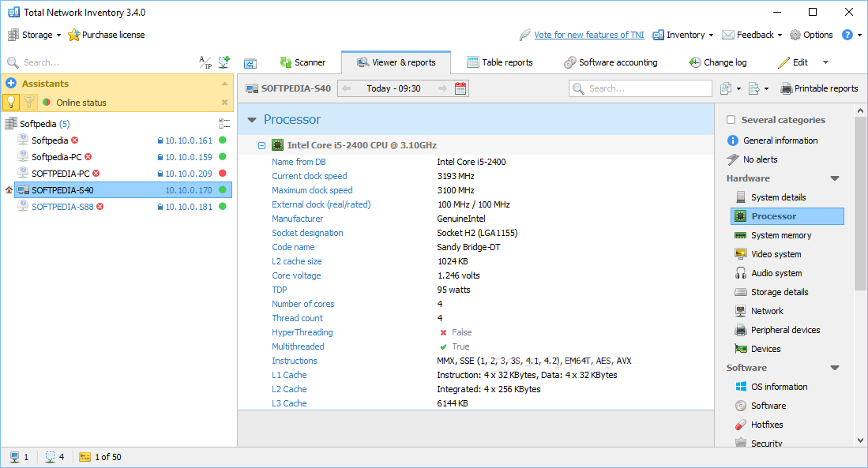Viewport: 868px width, 468px height.
Task: Collapse the Assistants panel arrow
Action: [x=224, y=84]
